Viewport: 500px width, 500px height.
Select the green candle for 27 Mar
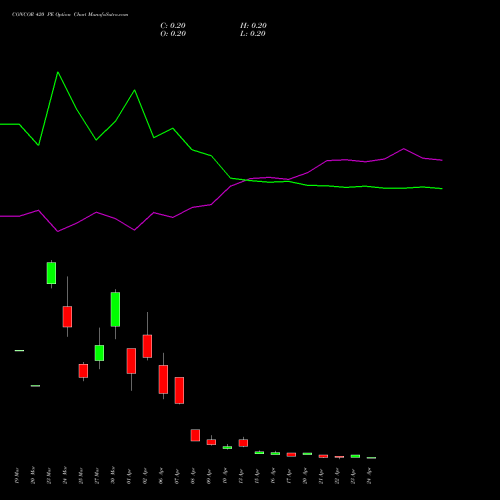tap(99, 353)
